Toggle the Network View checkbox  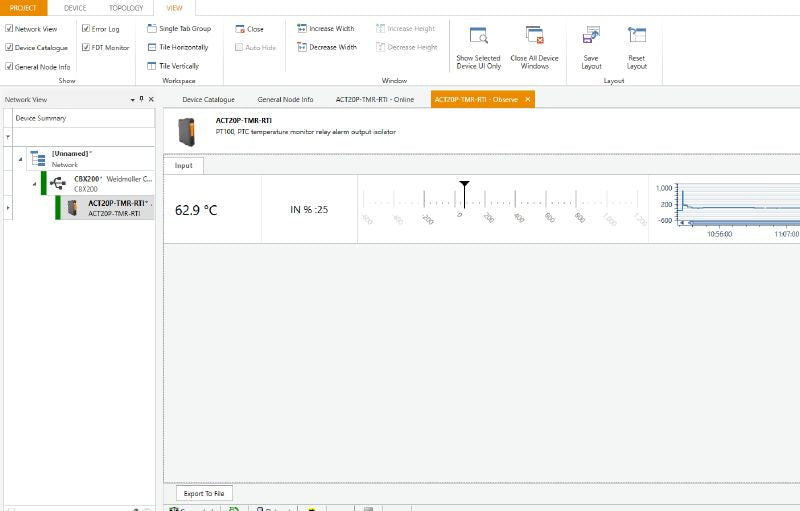click(9, 29)
